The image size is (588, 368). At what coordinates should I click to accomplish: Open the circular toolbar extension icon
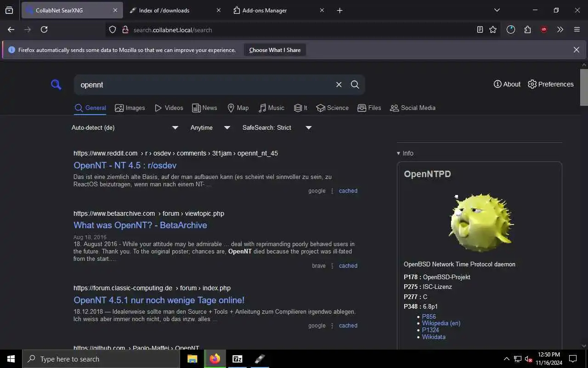coord(511,29)
